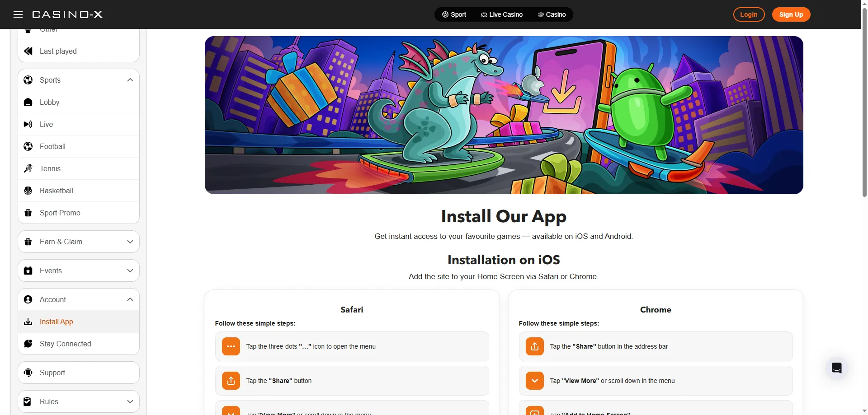Expand the Rules section
Screen dimensions: 868x415
(79, 401)
